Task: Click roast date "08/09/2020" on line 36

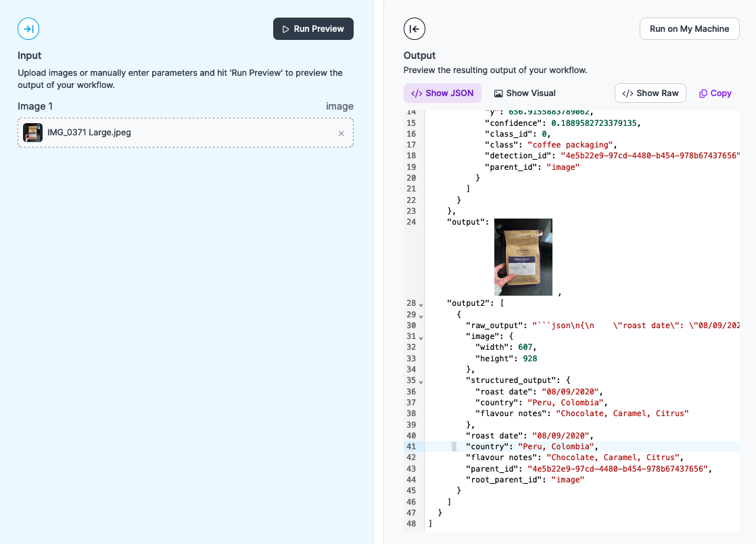Action: tap(569, 392)
